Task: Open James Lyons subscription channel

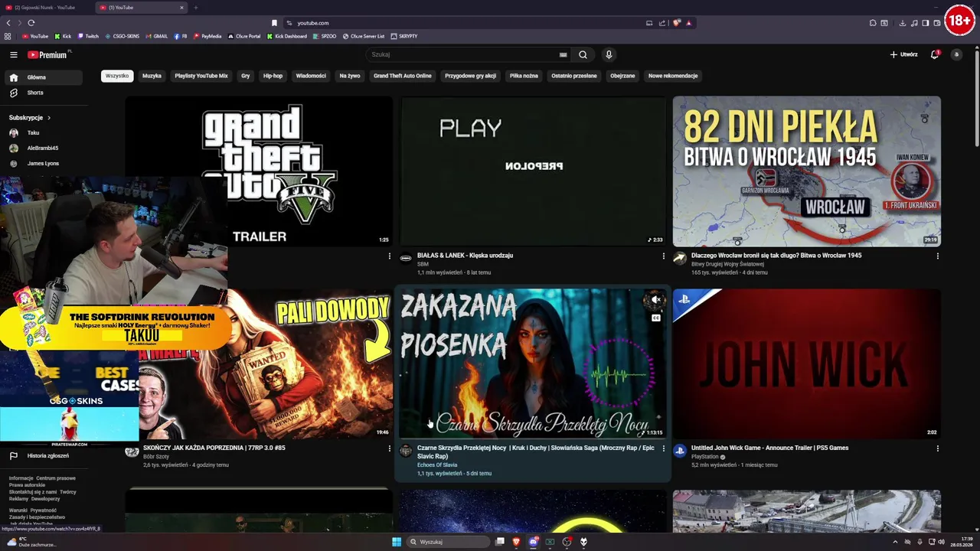Action: point(43,163)
